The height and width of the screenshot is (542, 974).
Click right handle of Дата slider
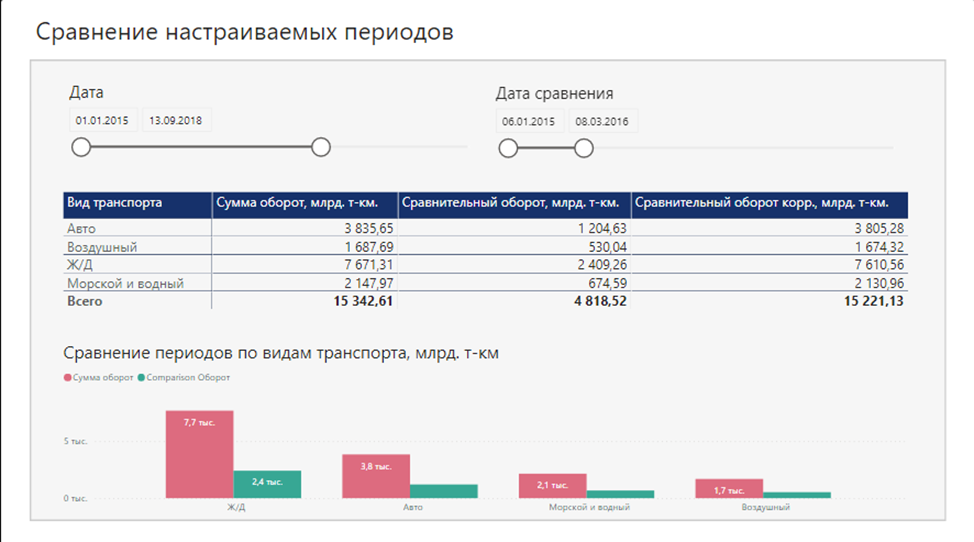pos(321,148)
